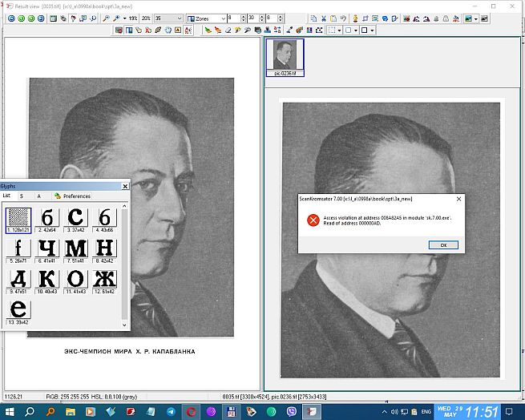The width and height of the screenshot is (525, 420).
Task: Open Viber from the taskbar
Action: (x=291, y=412)
